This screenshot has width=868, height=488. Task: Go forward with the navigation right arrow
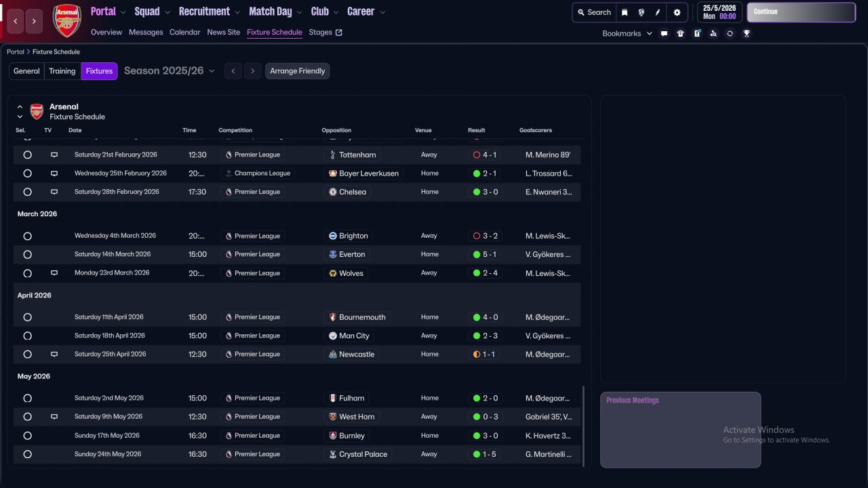[x=34, y=22]
